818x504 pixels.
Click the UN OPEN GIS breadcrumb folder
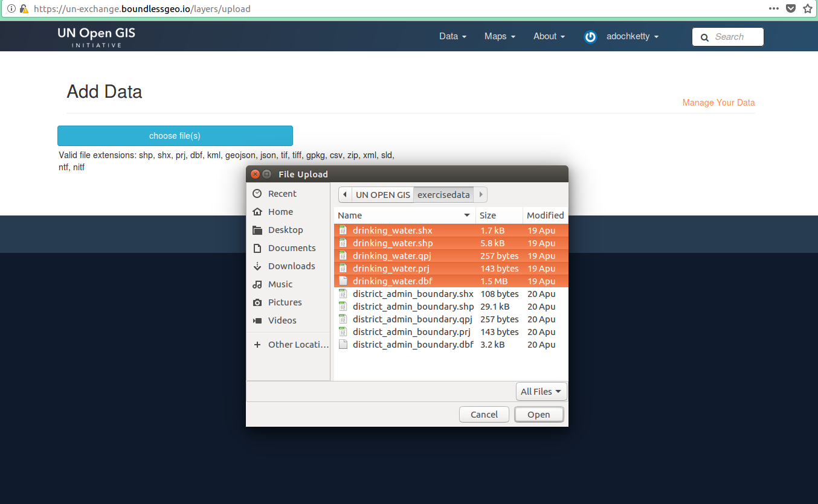[x=382, y=194]
